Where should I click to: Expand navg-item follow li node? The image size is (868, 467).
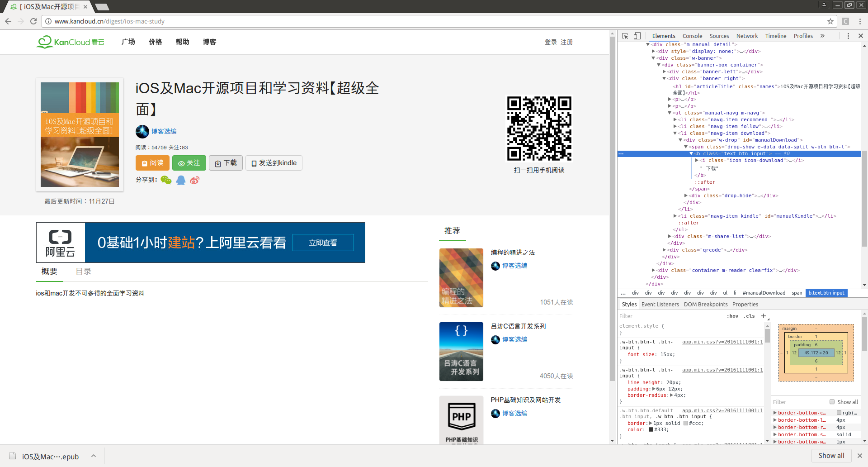coord(675,126)
